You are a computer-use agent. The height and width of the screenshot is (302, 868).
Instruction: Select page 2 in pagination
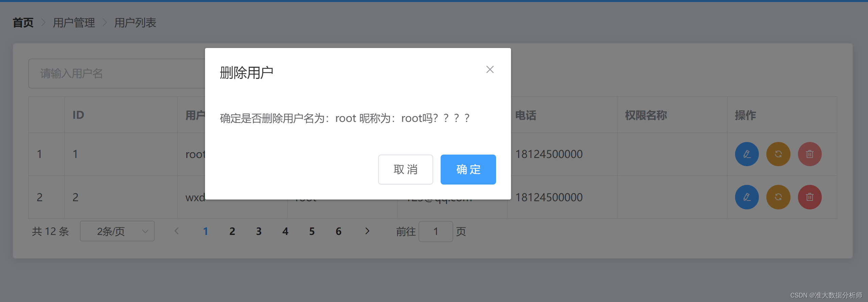[x=232, y=232]
